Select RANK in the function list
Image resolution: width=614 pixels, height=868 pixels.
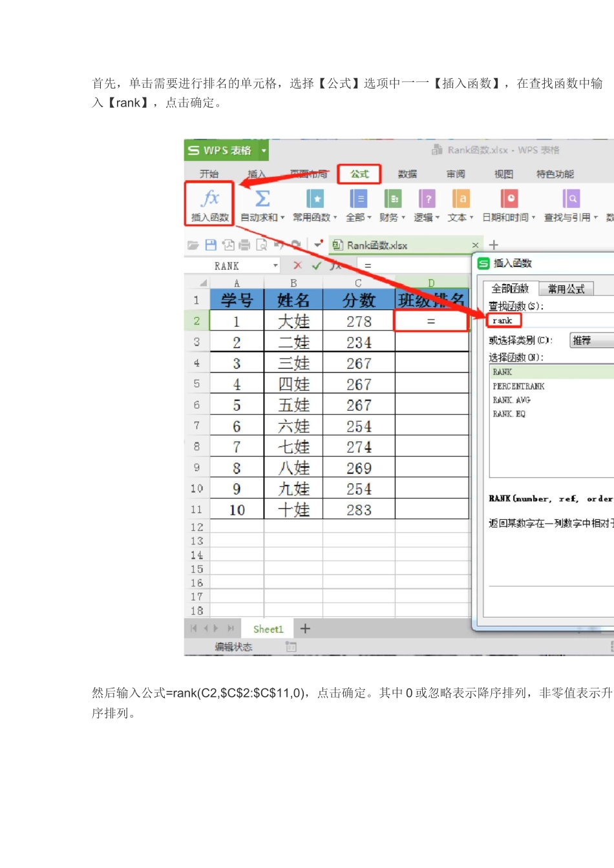click(552, 372)
